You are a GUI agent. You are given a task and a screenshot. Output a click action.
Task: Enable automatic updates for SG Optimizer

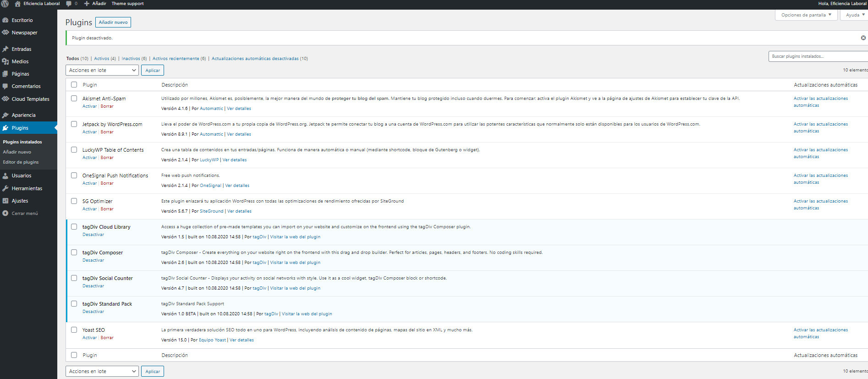[x=821, y=204]
